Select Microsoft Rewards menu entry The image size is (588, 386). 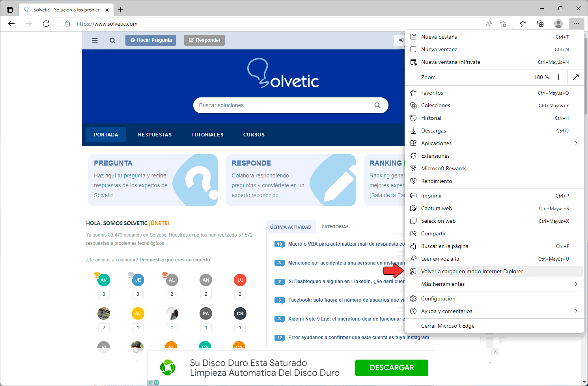click(x=494, y=168)
